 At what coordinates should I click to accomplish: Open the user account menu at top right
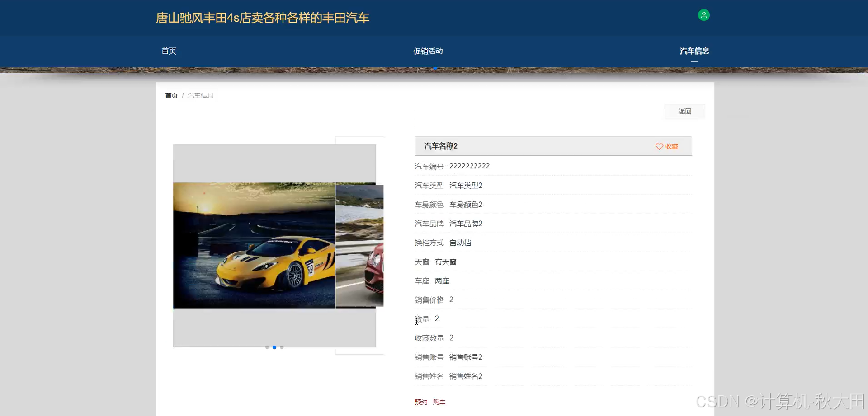703,15
